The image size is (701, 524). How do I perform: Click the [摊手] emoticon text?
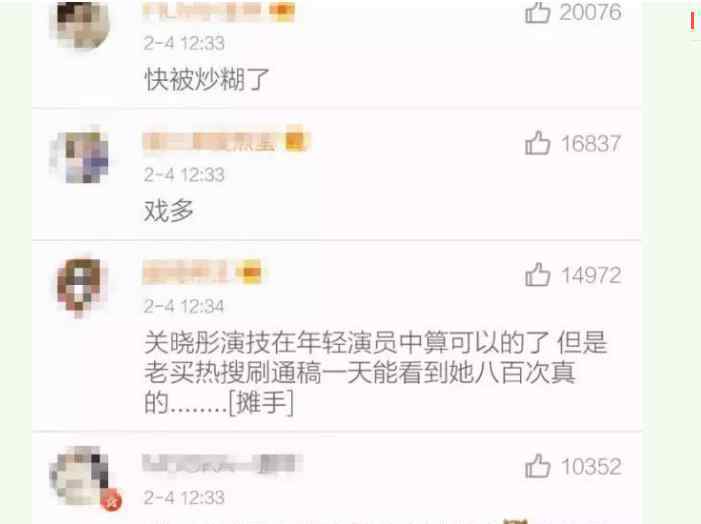click(261, 402)
